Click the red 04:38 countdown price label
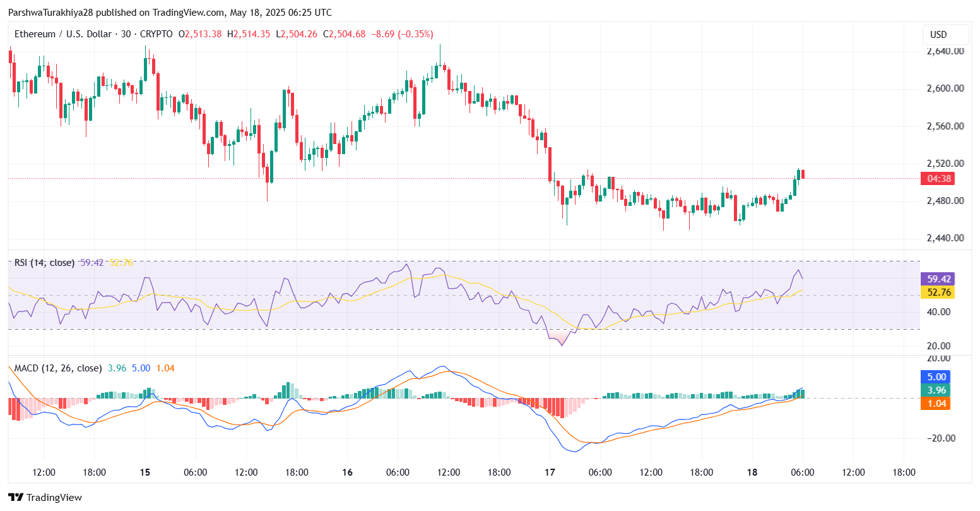Image resolution: width=980 pixels, height=511 pixels. click(936, 179)
